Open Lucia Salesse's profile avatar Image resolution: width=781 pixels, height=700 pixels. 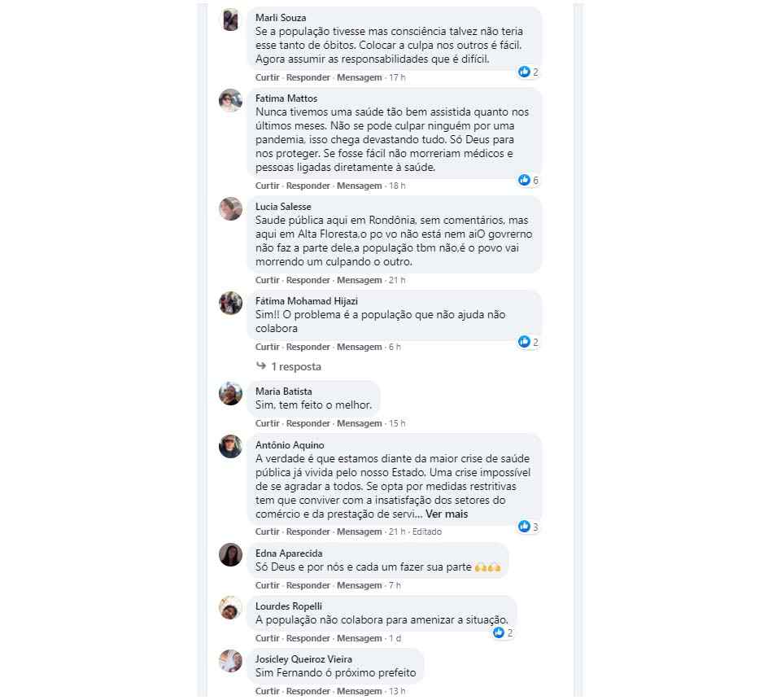(x=231, y=208)
